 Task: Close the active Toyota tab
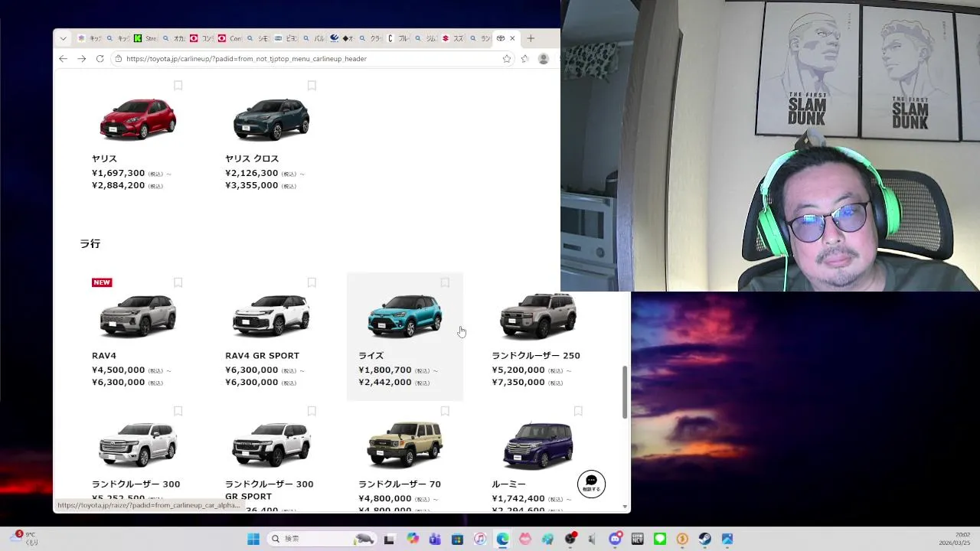512,38
